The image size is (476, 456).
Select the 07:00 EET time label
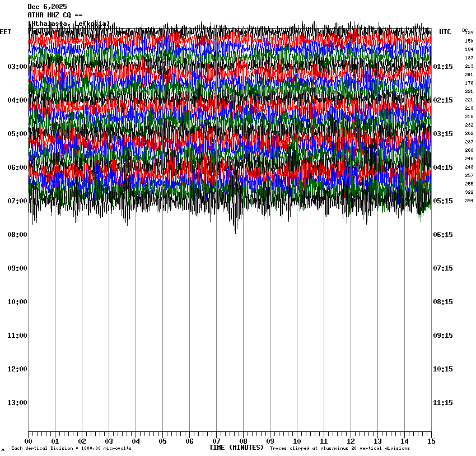tap(17, 201)
